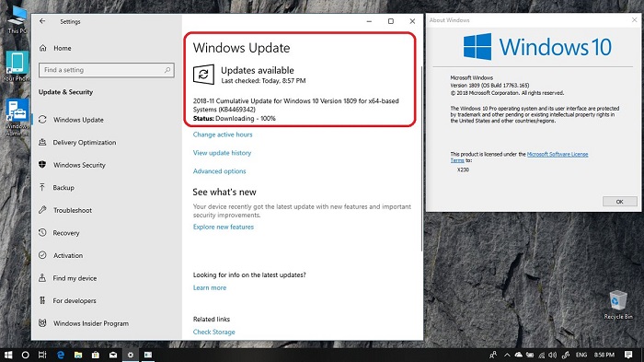Click the For developers tools icon
The height and width of the screenshot is (362, 644).
coord(42,300)
